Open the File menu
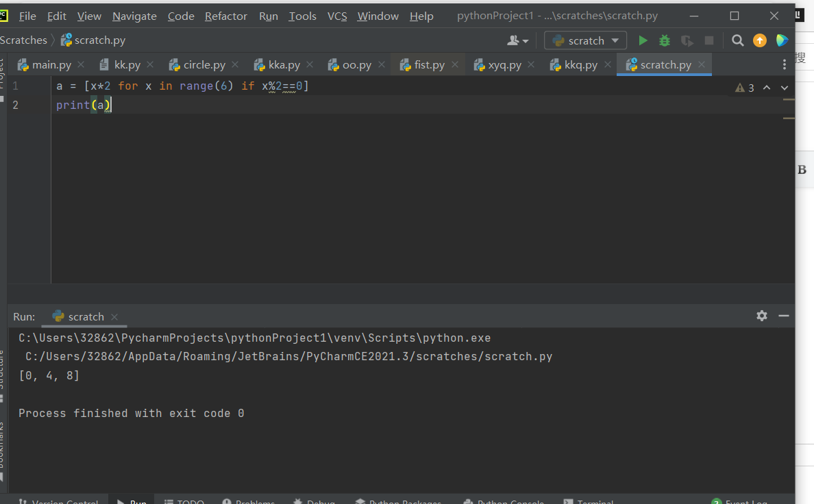This screenshot has width=814, height=504. (x=27, y=16)
